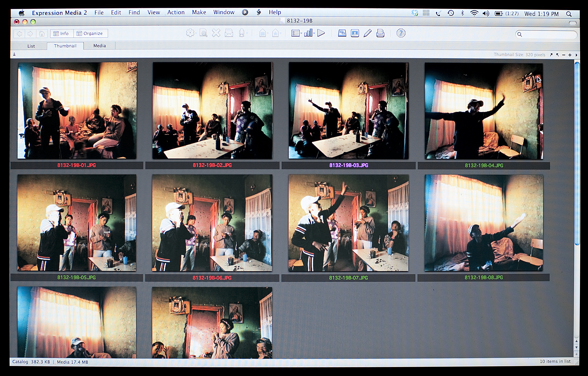Click the 'Media 17.4 MB' status text
Image resolution: width=588 pixels, height=376 pixels.
pyautogui.click(x=72, y=362)
